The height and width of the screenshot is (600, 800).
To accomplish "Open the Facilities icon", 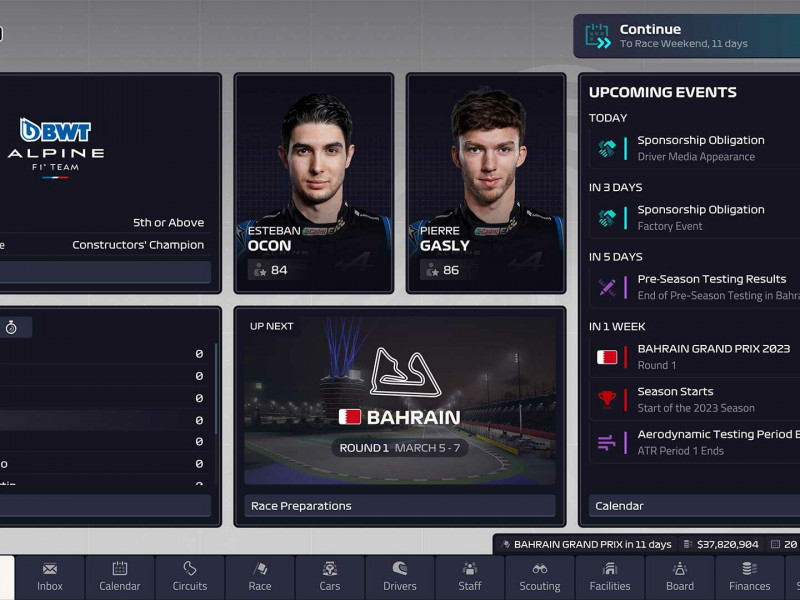I will coord(610,568).
